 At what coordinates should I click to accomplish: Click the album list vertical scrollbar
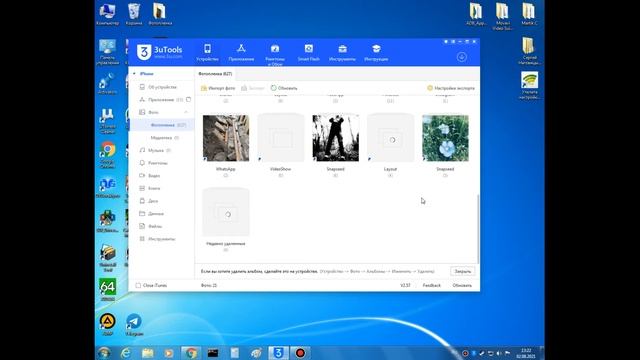(x=478, y=229)
